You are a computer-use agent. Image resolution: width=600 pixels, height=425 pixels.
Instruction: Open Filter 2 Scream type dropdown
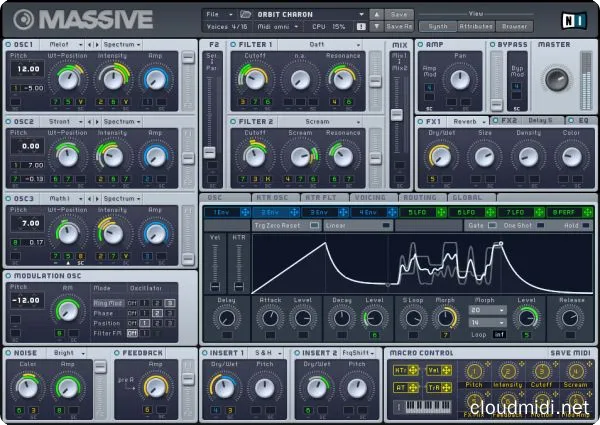320,122
